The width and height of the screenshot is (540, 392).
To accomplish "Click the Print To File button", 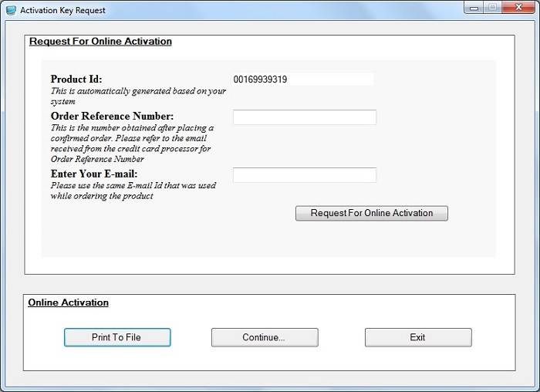I will pyautogui.click(x=116, y=337).
